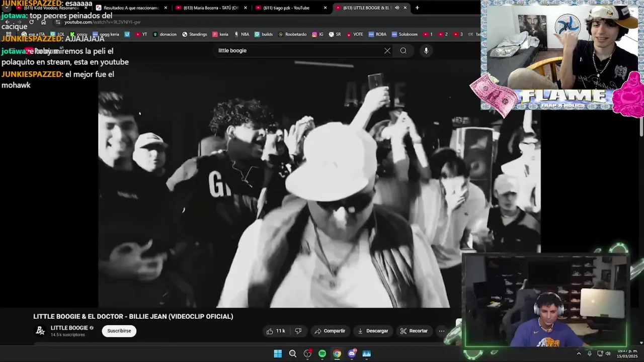Open the NBA bookmark
Image resolution: width=644 pixels, height=362 pixels.
pos(241,34)
